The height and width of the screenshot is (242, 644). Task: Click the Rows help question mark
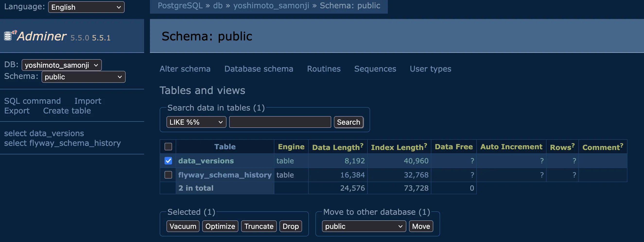(573, 145)
